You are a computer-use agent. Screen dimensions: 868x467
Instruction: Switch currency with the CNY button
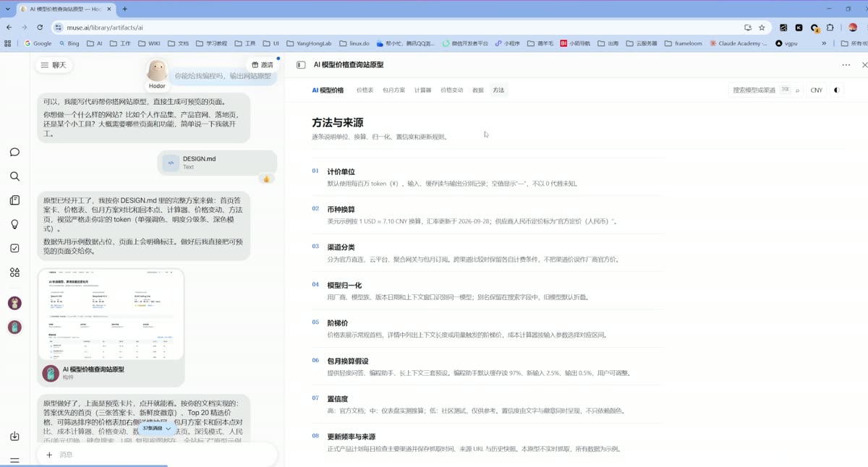(816, 90)
